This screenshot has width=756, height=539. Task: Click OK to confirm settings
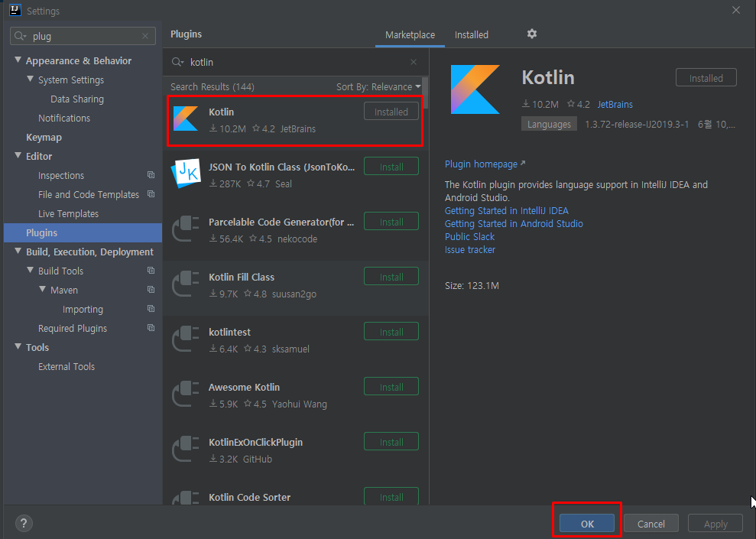(x=587, y=524)
